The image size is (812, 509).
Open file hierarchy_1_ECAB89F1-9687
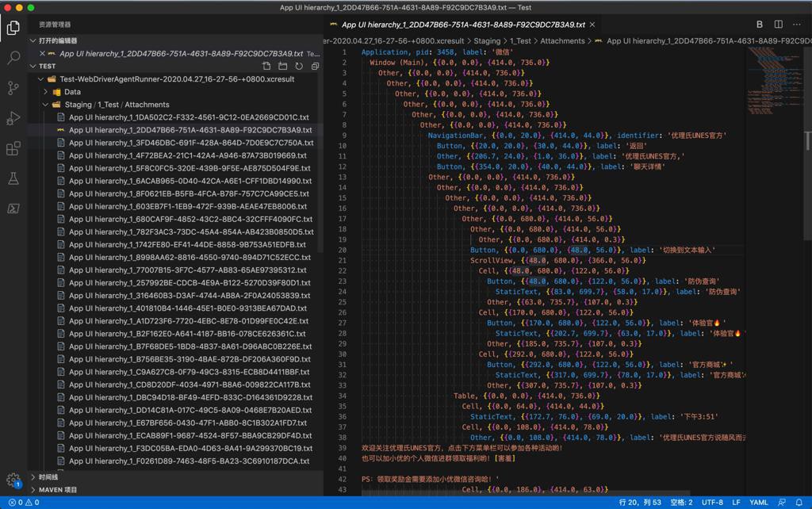tap(190, 435)
